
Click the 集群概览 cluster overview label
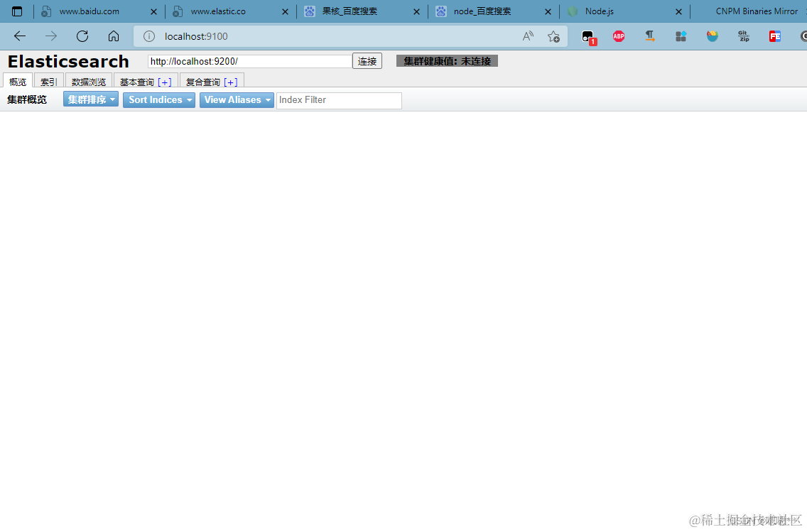[x=27, y=100]
